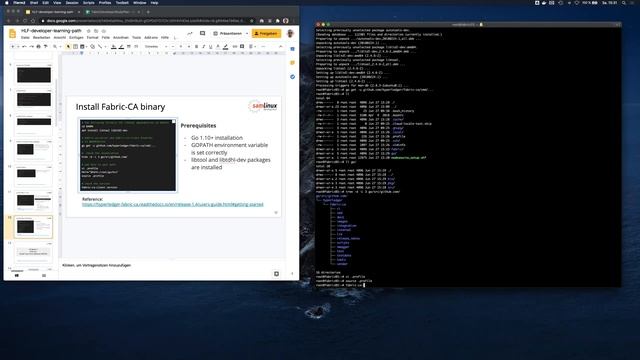Click the Install Fabric-CA binary title
The height and width of the screenshot is (360, 640).
coord(120,107)
